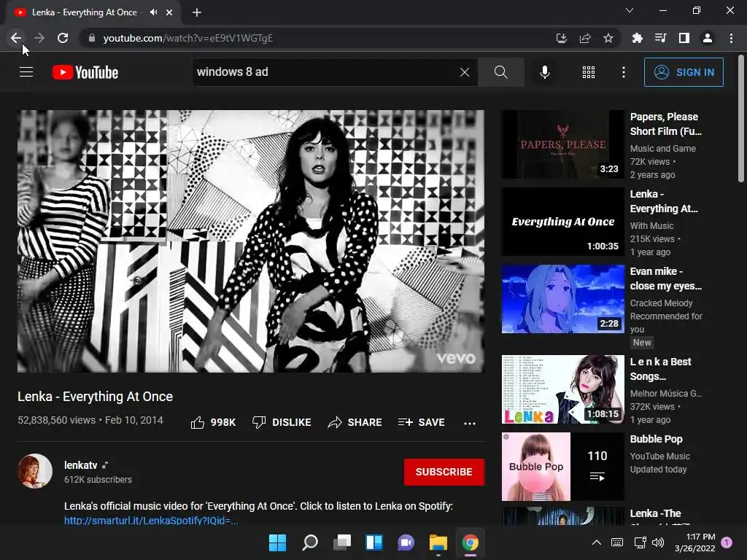Click the 'With Music' channel text

(651, 226)
